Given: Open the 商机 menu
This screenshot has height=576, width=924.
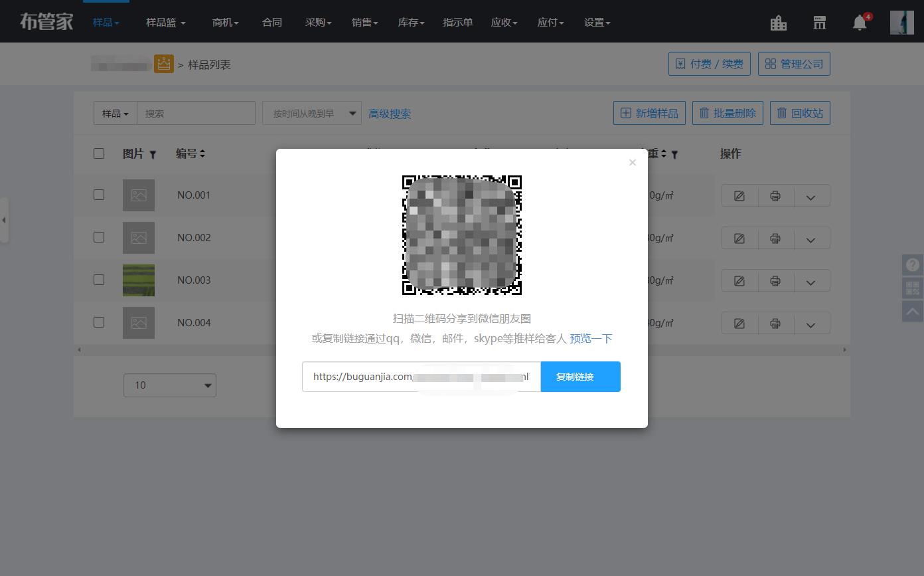Looking at the screenshot, I should click(x=226, y=23).
